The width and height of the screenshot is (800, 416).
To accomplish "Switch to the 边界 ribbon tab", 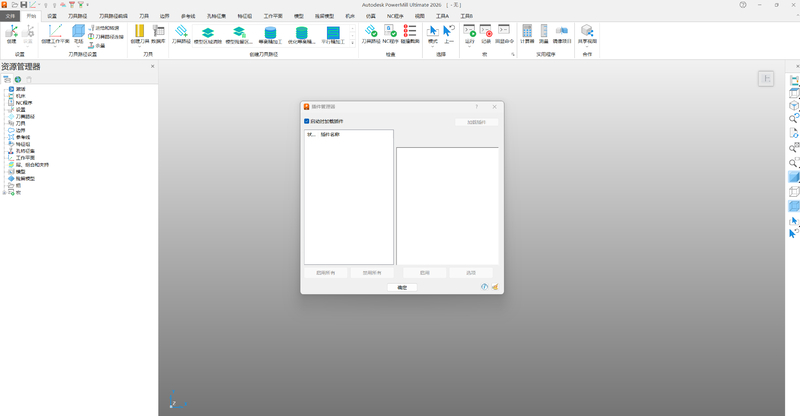I will 164,16.
